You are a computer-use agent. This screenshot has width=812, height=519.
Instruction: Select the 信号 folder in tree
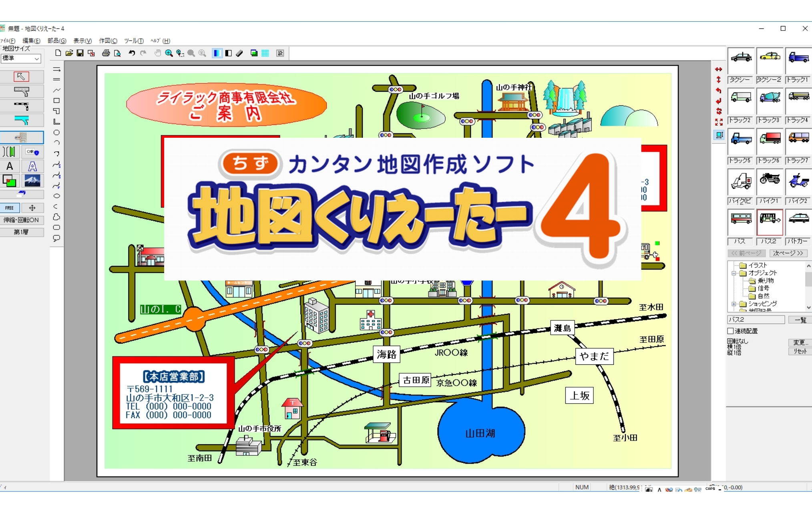point(759,288)
